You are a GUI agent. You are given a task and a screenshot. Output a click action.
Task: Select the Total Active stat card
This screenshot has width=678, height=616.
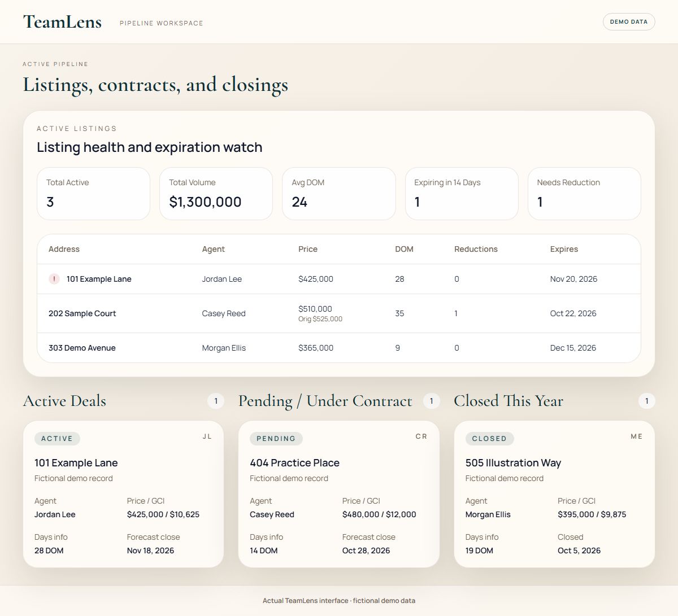coord(93,194)
